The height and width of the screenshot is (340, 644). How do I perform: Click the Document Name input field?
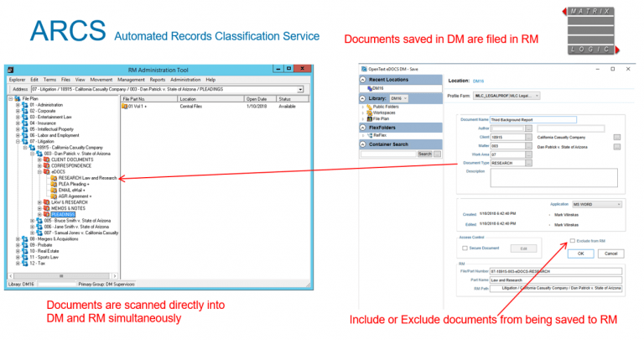click(533, 120)
